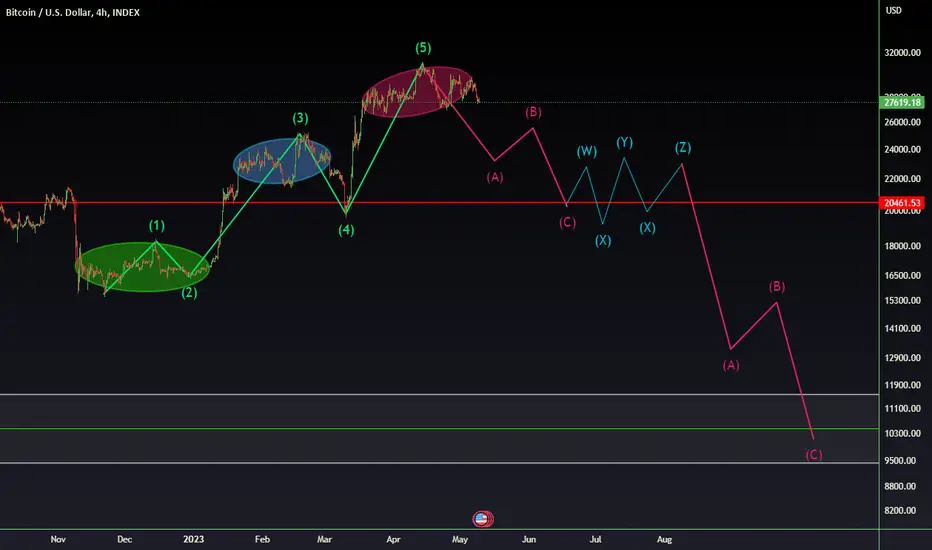Click the blue (W) wave label
Image resolution: width=932 pixels, height=550 pixels.
pos(586,151)
